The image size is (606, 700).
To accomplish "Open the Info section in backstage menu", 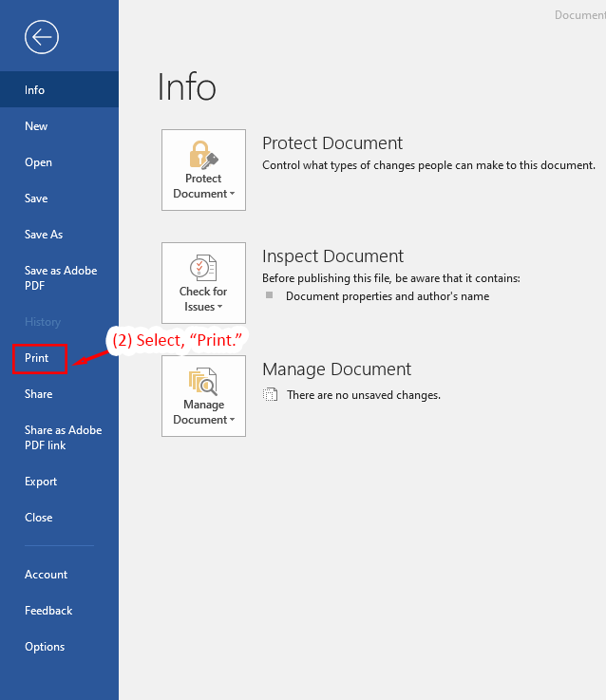I will coord(60,89).
